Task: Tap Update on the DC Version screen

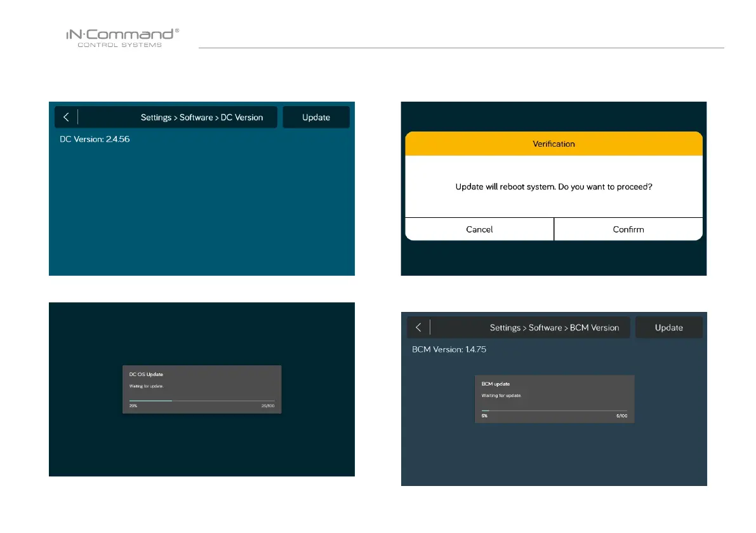Action: click(x=316, y=118)
